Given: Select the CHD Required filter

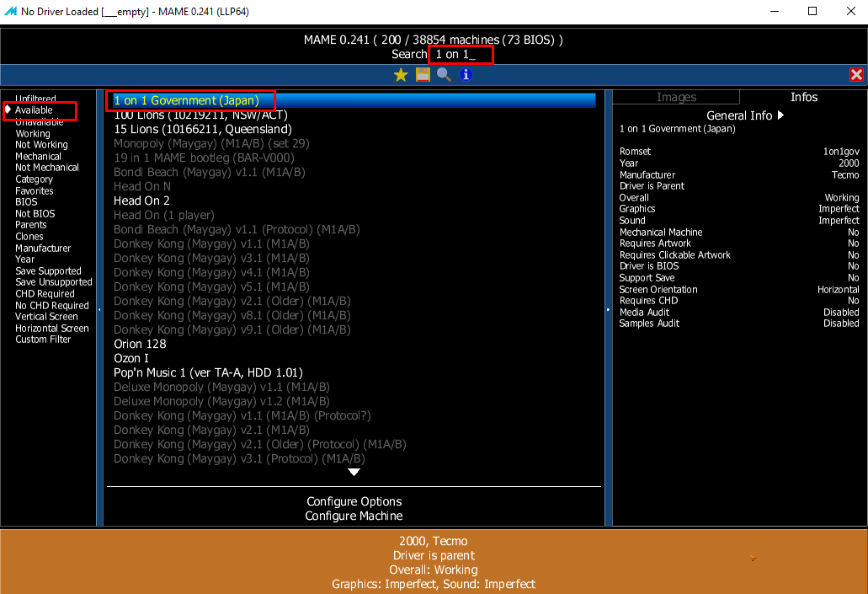Looking at the screenshot, I should coord(45,294).
